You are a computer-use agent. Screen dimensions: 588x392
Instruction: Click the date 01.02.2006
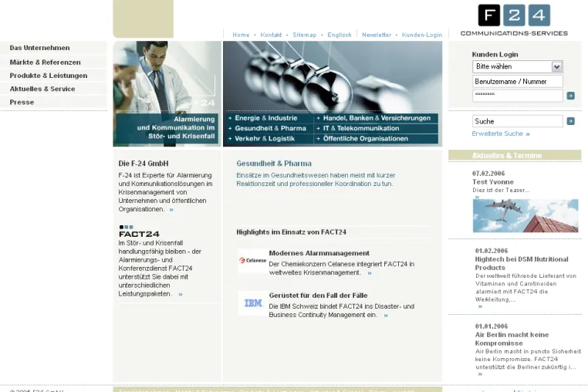coord(492,251)
